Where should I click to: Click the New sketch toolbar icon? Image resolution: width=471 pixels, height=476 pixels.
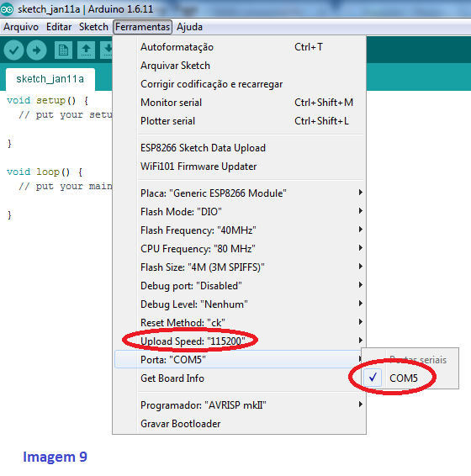coord(63,50)
